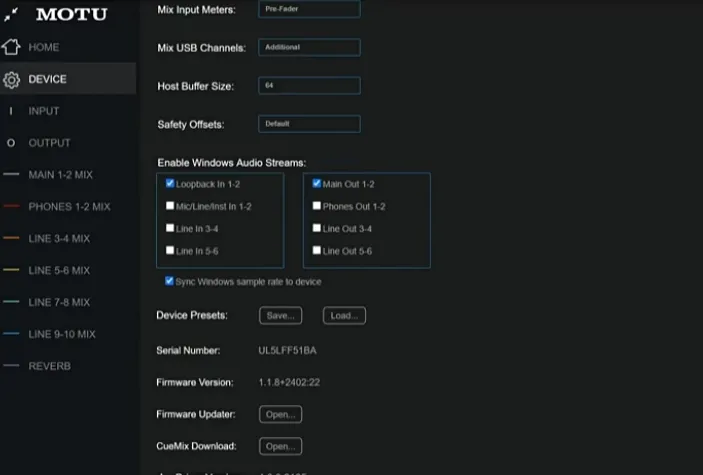Open the Host Buffer Size dropdown

coord(309,86)
